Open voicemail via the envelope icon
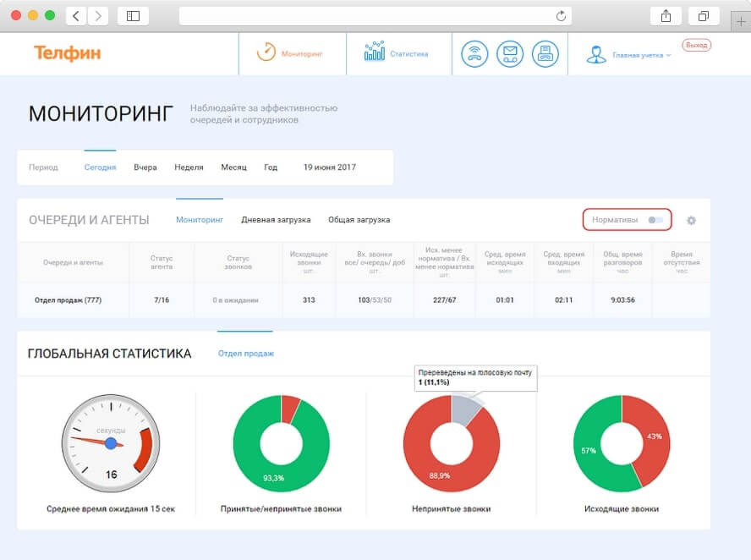 tap(510, 52)
